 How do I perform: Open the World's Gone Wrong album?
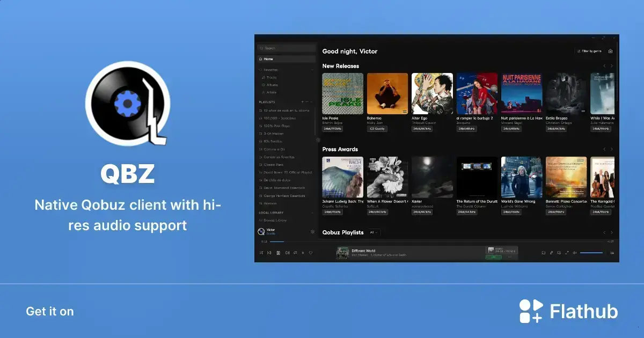click(522, 177)
